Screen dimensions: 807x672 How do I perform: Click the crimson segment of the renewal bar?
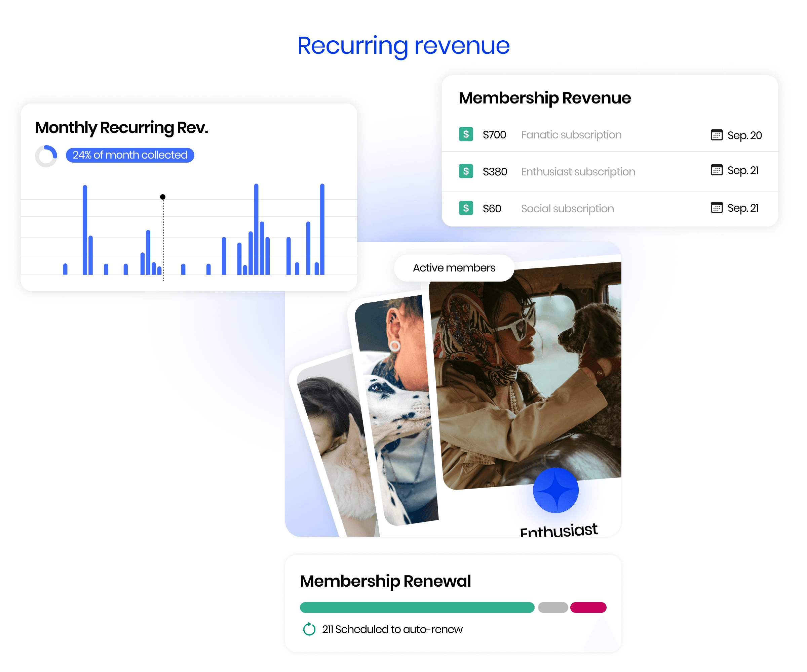[588, 607]
